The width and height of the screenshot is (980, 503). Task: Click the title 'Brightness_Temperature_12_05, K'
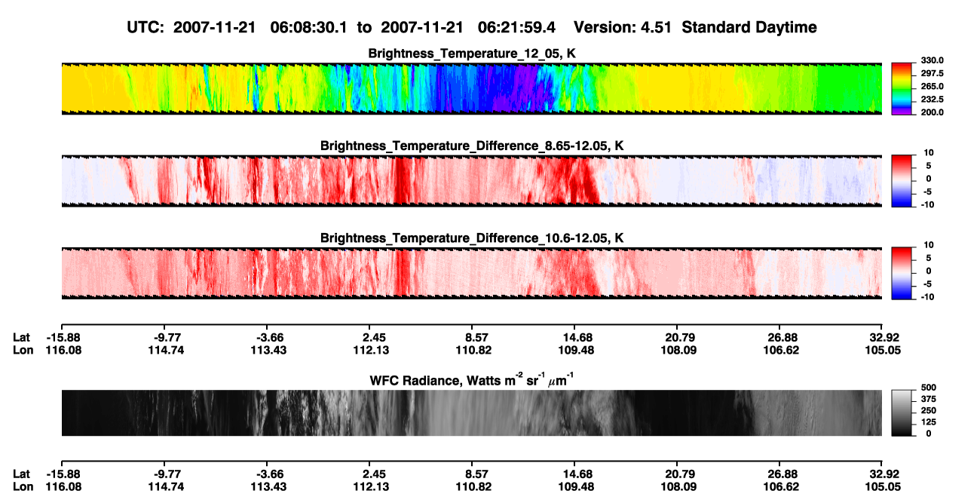(472, 54)
